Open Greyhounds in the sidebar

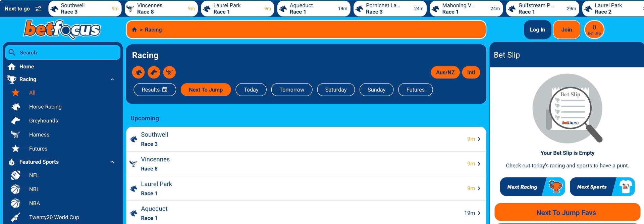(x=44, y=121)
